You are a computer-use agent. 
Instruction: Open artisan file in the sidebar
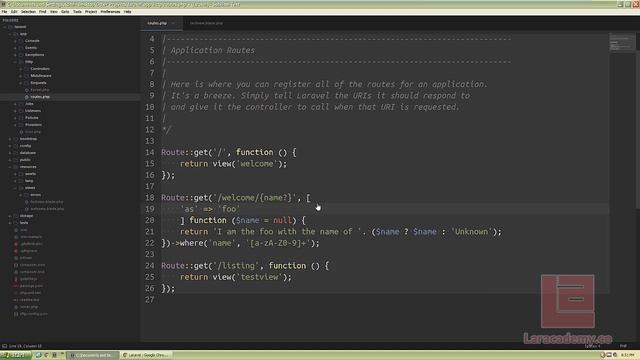point(26,258)
